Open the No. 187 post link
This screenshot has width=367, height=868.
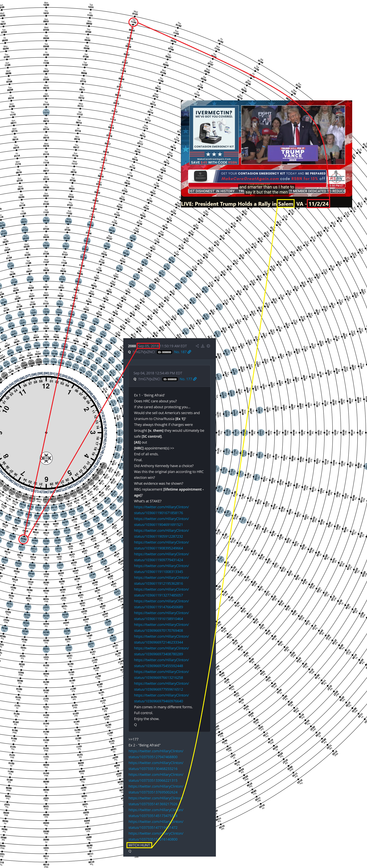(180, 352)
